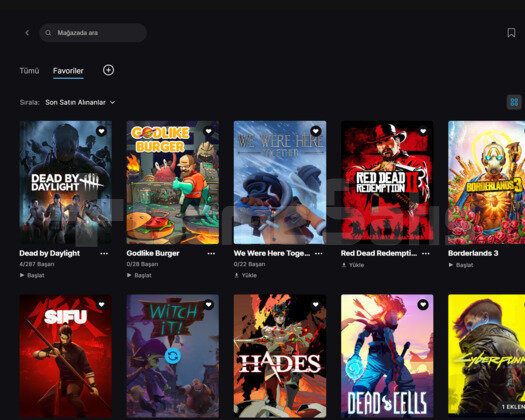The image size is (525, 420).
Task: Toggle the Witch It favorite heart
Action: tap(209, 304)
